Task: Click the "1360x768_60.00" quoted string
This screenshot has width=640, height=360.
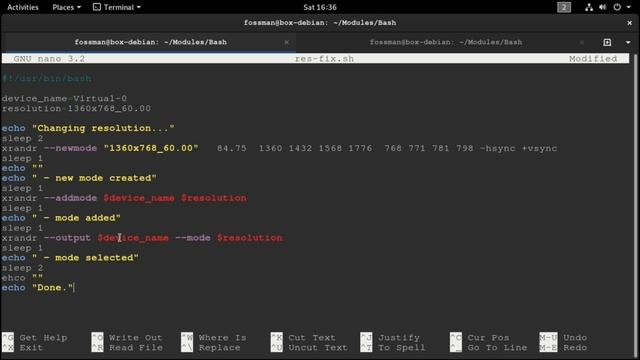Action: (x=151, y=148)
